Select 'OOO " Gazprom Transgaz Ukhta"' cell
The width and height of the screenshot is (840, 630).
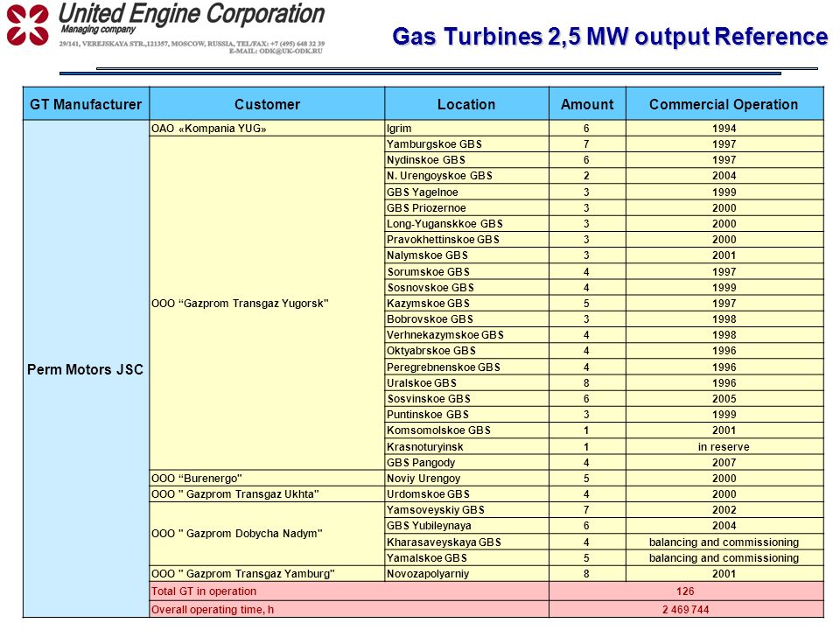tap(267, 493)
